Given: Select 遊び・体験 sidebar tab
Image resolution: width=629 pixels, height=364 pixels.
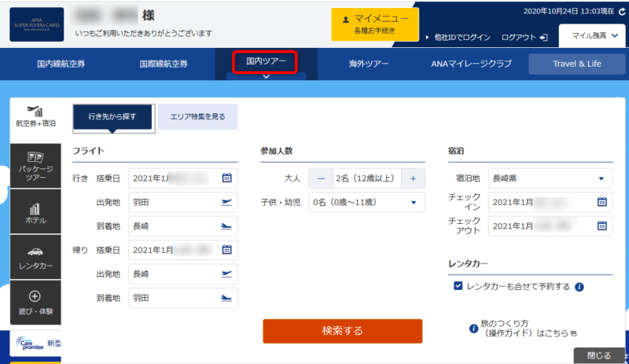Looking at the screenshot, I should [x=35, y=303].
